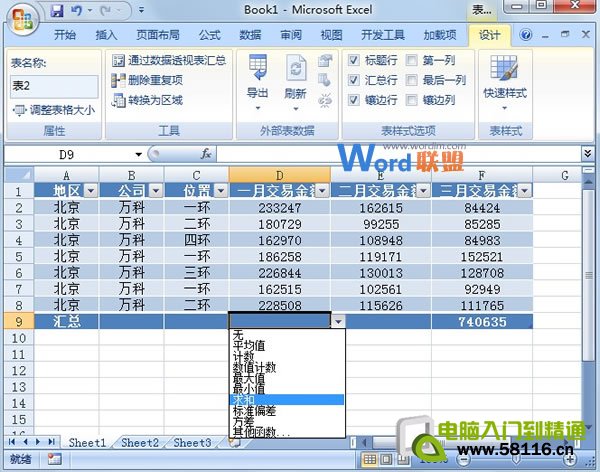The width and height of the screenshot is (600, 472).
Task: Toggle the Banded Rows (镶边行) checkbox
Action: [x=353, y=100]
